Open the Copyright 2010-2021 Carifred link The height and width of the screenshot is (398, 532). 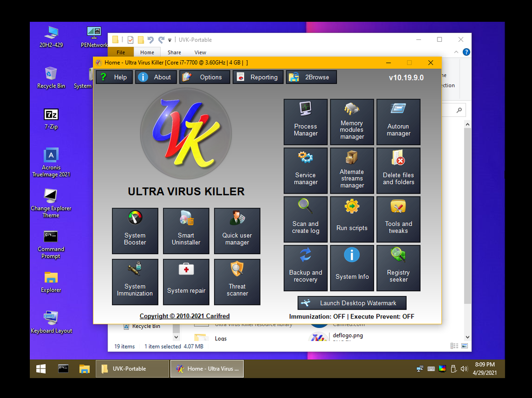click(185, 316)
